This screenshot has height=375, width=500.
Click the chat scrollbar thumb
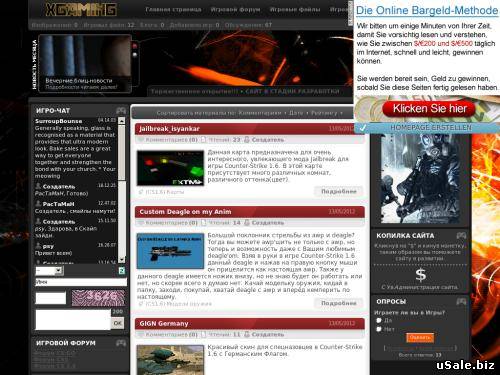(122, 152)
